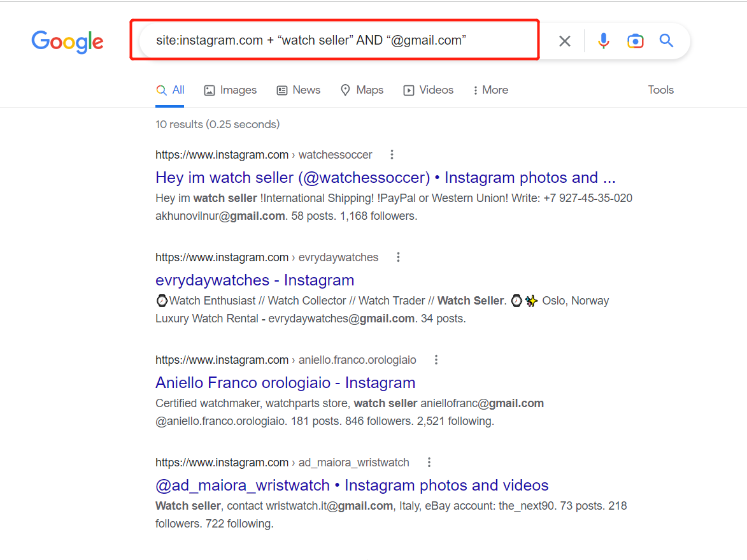
Task: Clear the search query with the X icon
Action: pos(564,41)
